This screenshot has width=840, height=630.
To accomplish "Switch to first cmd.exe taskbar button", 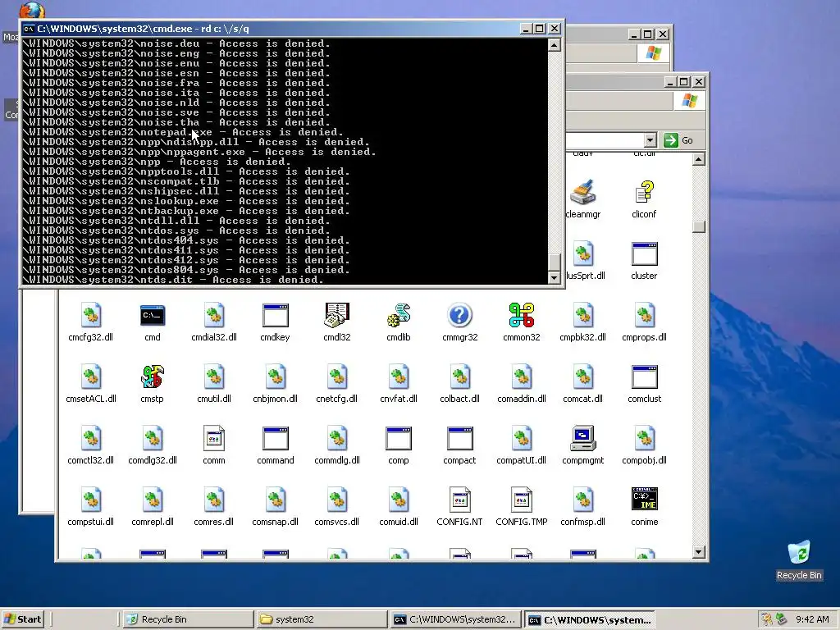I will [454, 619].
